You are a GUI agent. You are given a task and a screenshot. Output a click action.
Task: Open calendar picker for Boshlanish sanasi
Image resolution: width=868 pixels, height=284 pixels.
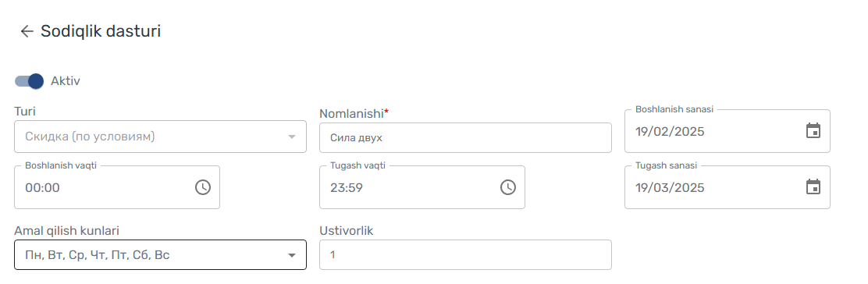coord(813,131)
